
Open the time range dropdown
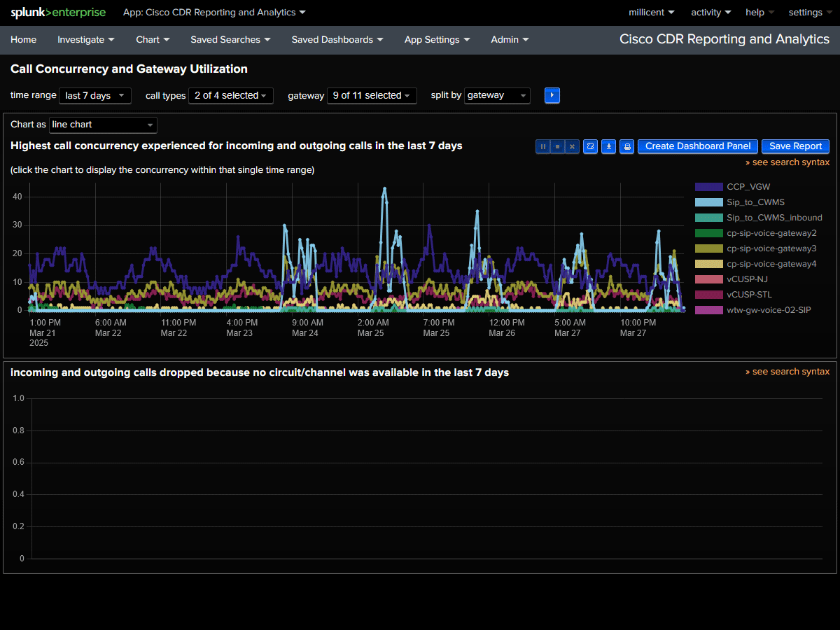95,95
